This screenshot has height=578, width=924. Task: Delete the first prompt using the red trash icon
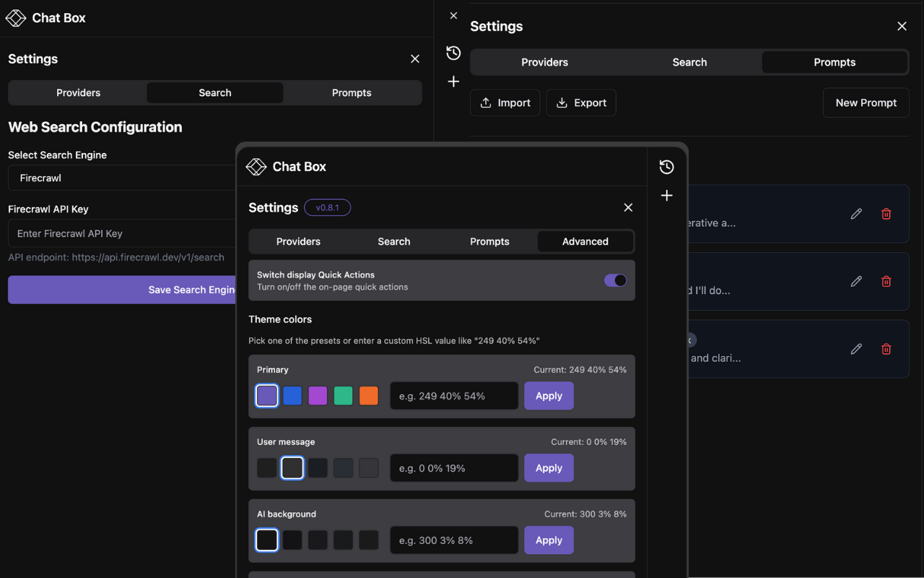click(886, 213)
